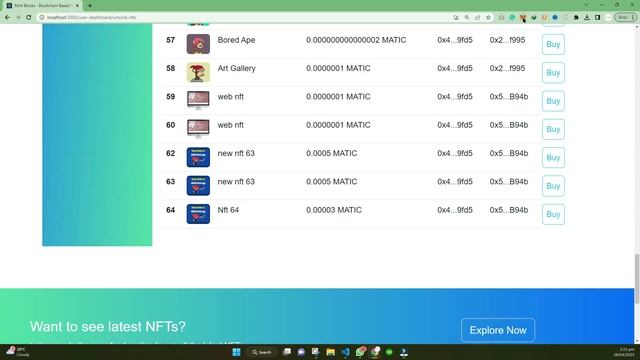
Task: Click 0x5...B94b address in Nft 64 row
Action: pyautogui.click(x=509, y=210)
